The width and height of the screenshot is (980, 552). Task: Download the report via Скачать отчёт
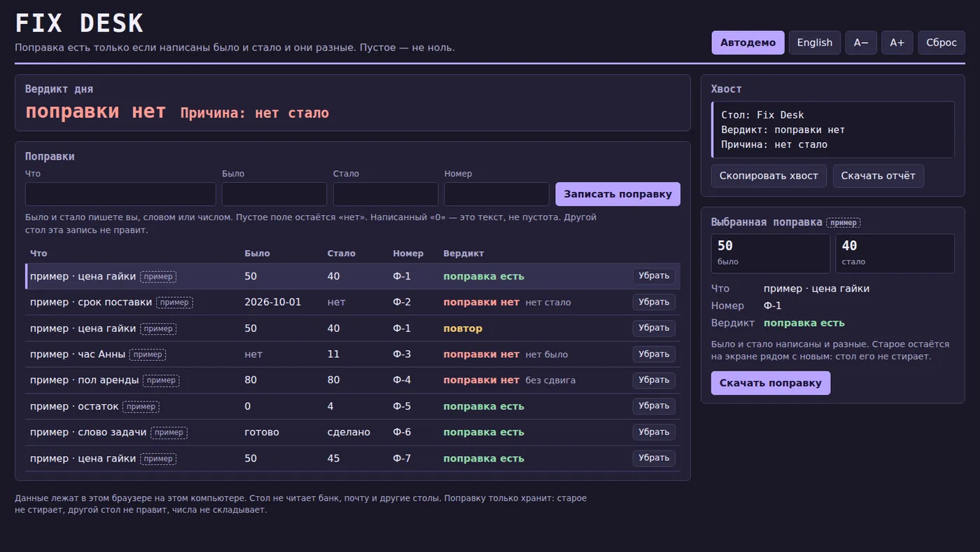pos(878,176)
